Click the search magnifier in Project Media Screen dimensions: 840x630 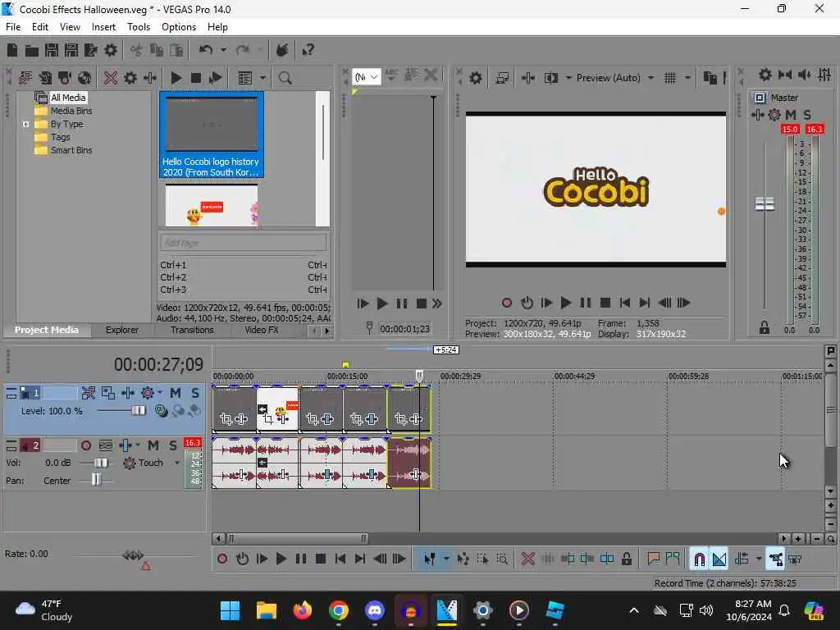coord(285,78)
